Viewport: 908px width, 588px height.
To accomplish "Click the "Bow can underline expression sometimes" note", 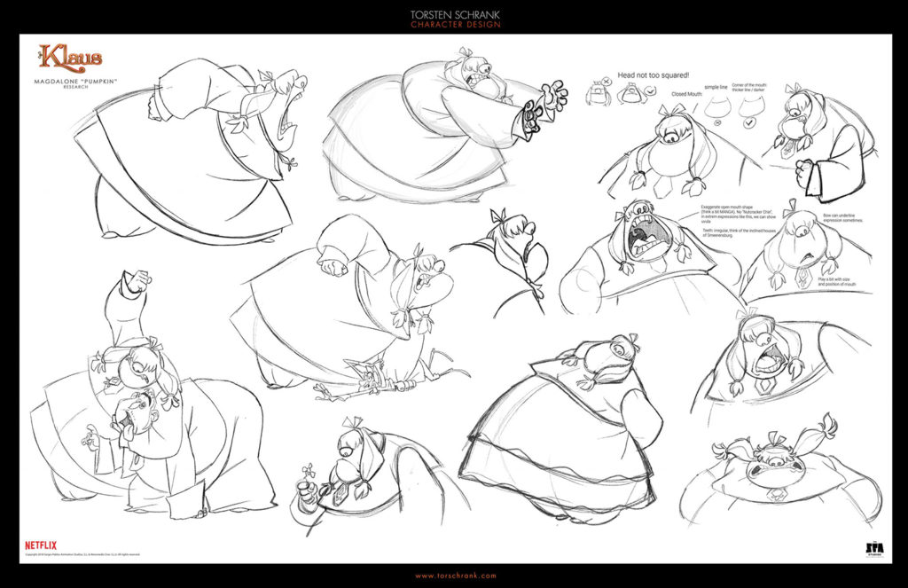I will 842,218.
